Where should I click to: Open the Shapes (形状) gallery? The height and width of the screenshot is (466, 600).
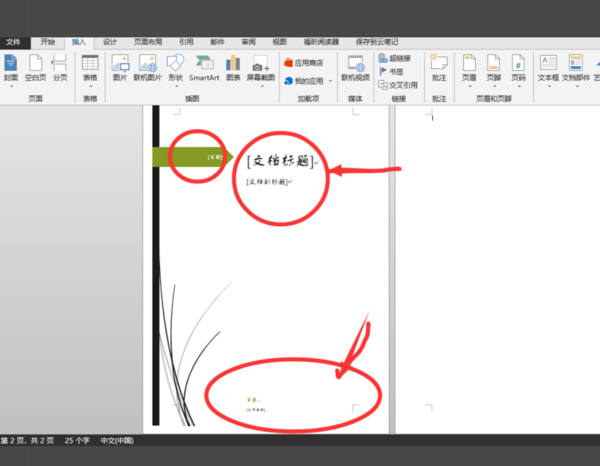(176, 68)
